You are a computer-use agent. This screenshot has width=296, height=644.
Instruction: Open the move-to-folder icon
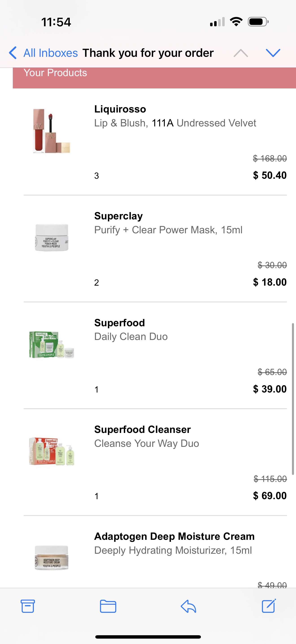pyautogui.click(x=108, y=606)
